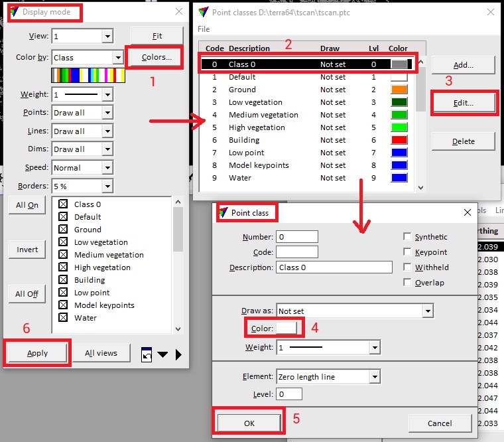Image resolution: width=504 pixels, height=442 pixels.
Task: Click the Delete button in Point classes
Action: (x=463, y=141)
